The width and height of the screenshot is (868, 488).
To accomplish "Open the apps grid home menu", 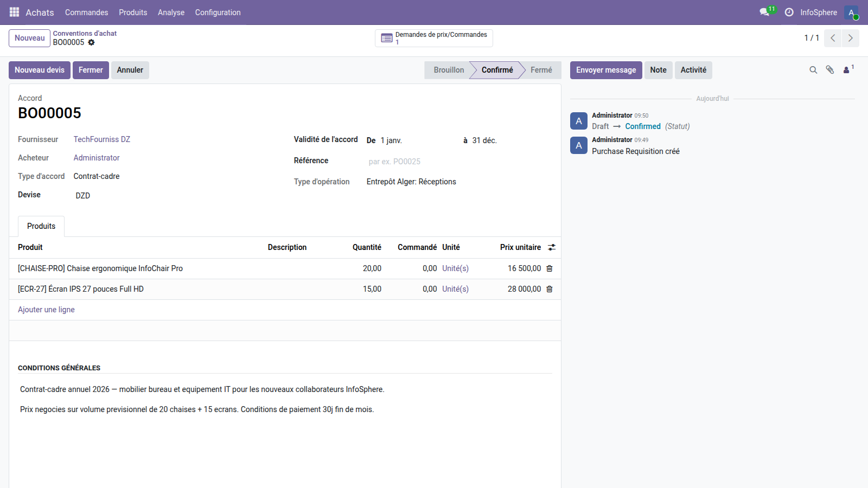I will 15,12.
